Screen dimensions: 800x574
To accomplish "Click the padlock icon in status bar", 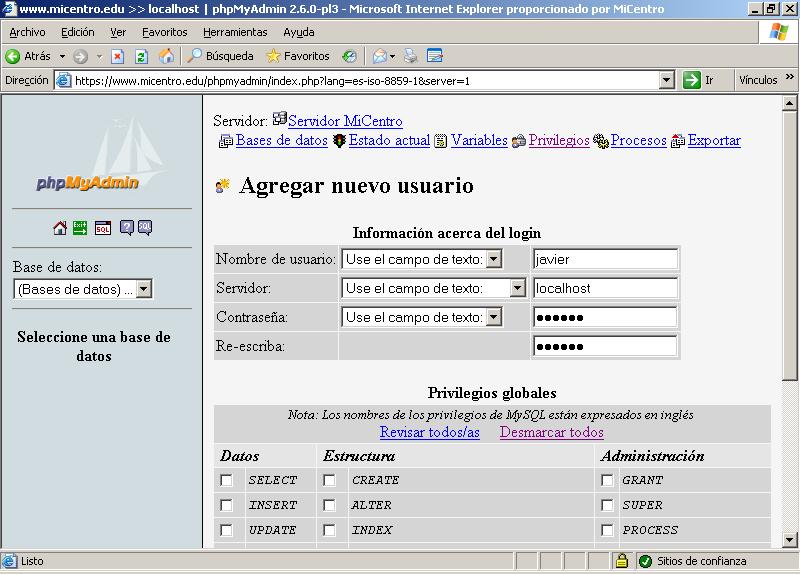I will [x=621, y=561].
